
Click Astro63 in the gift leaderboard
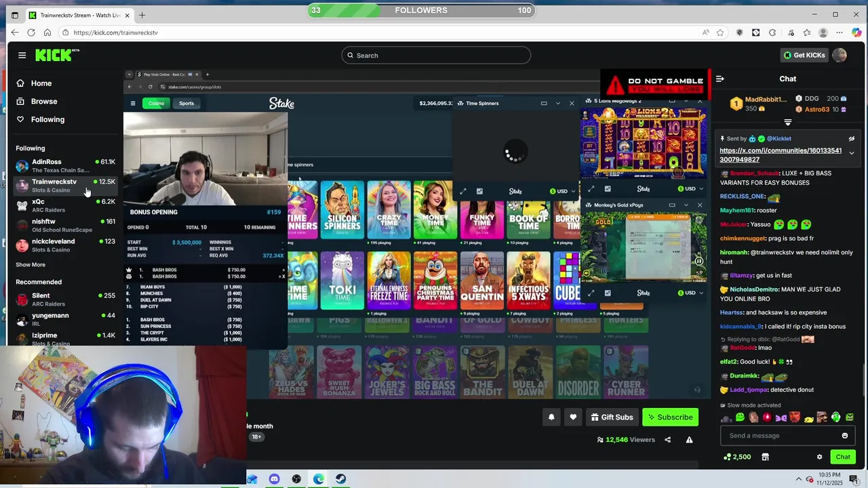(x=821, y=109)
